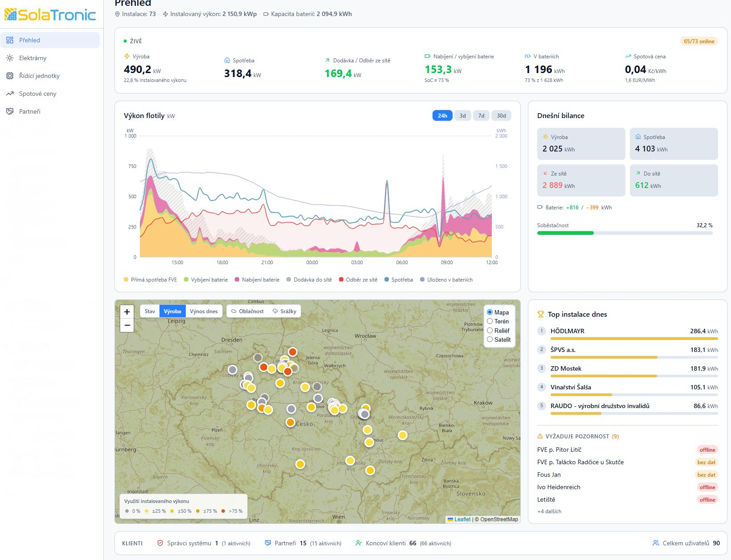
Task: Click the offline badge for Letiště
Action: [707, 500]
